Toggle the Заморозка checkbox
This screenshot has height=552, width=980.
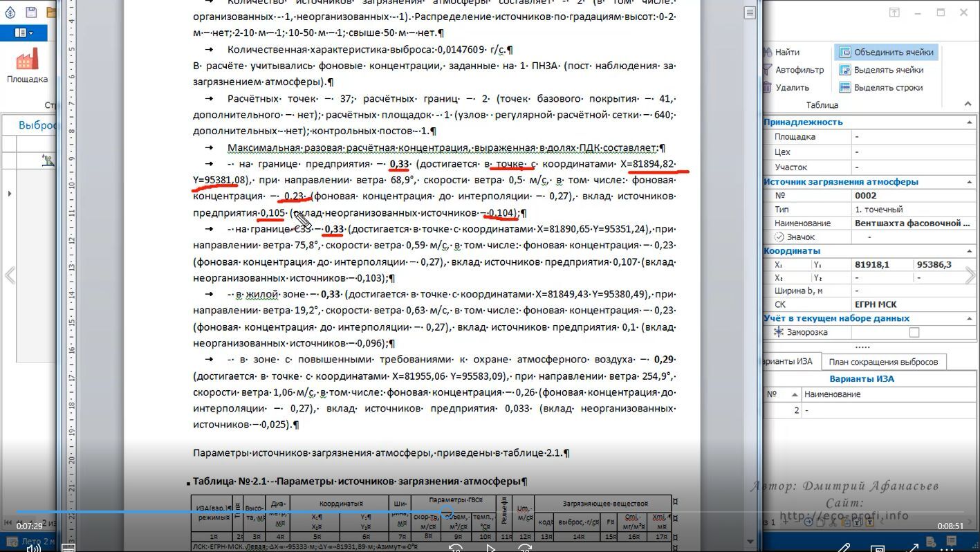[x=914, y=333]
